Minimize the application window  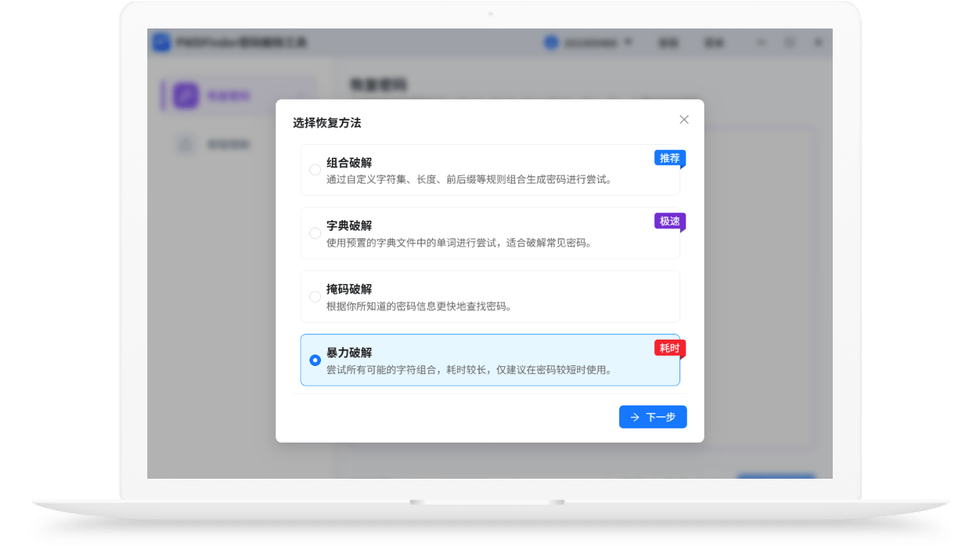tap(761, 42)
